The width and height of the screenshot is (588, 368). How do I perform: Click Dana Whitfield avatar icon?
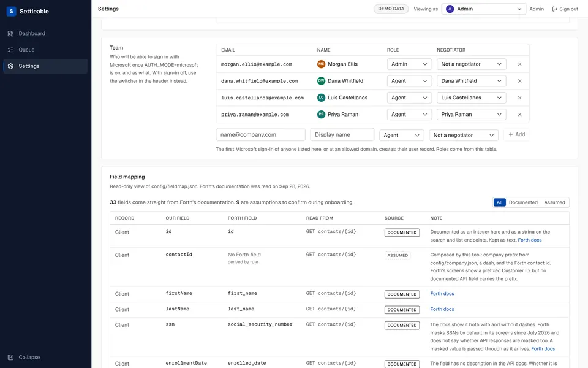point(321,81)
